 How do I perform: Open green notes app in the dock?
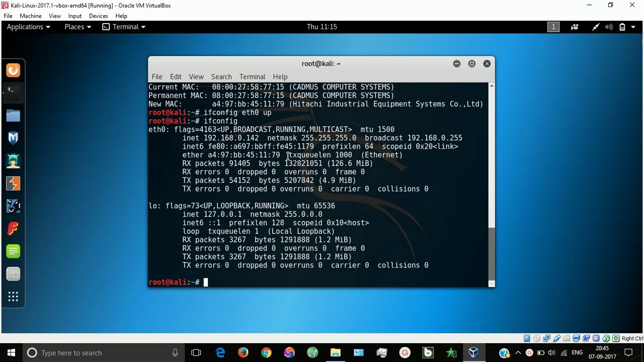click(x=13, y=251)
